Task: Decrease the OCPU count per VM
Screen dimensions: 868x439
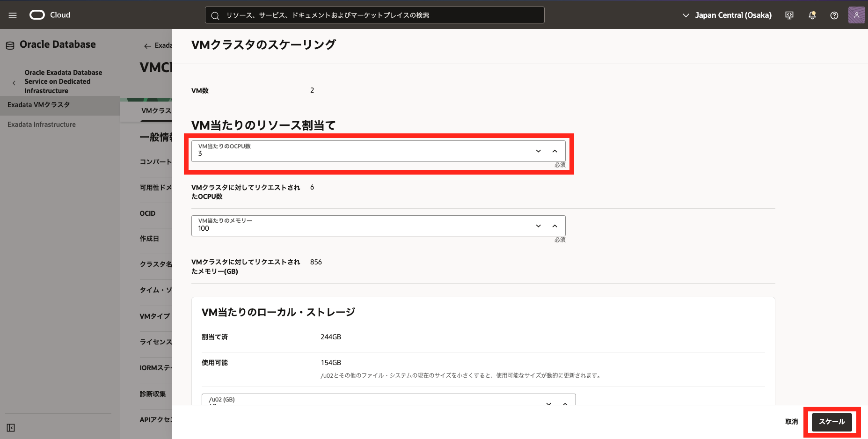Action: click(538, 151)
